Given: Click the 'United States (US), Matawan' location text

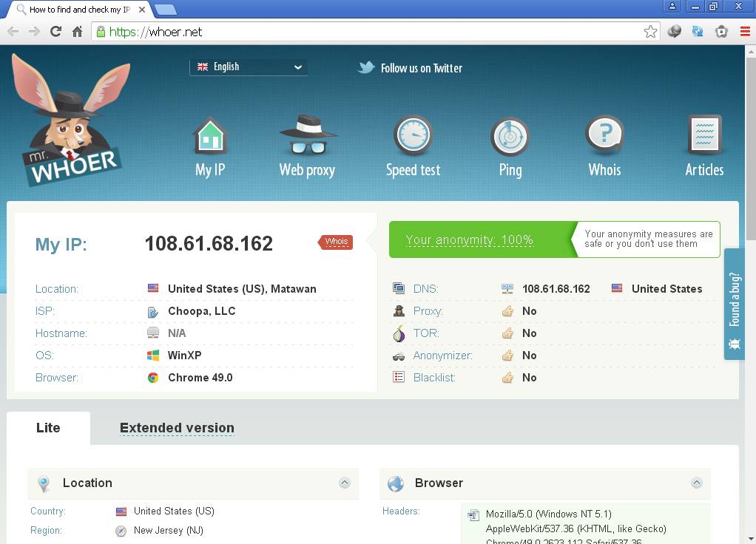Looking at the screenshot, I should click(242, 289).
